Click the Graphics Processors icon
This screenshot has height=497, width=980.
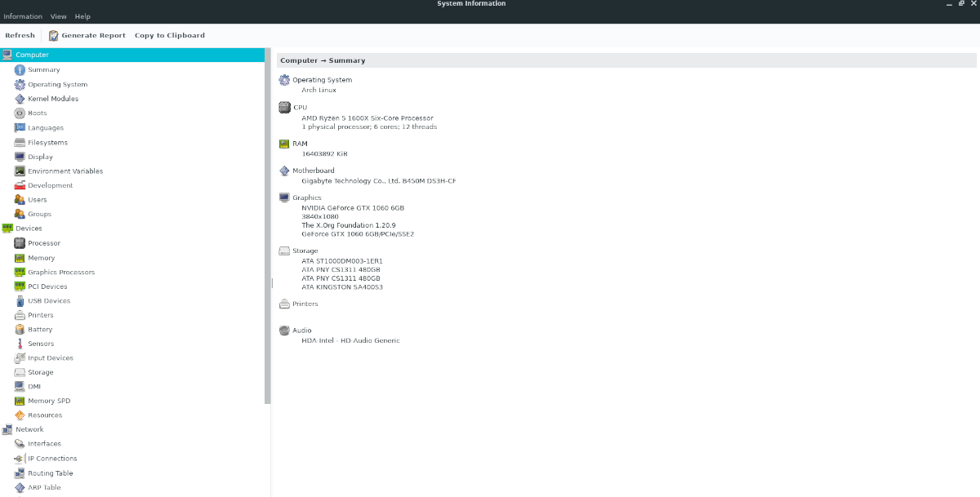(20, 272)
